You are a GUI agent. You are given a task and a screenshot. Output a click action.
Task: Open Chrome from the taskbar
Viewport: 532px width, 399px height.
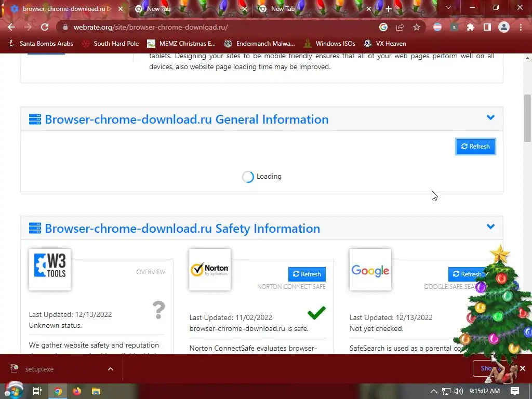(x=58, y=391)
